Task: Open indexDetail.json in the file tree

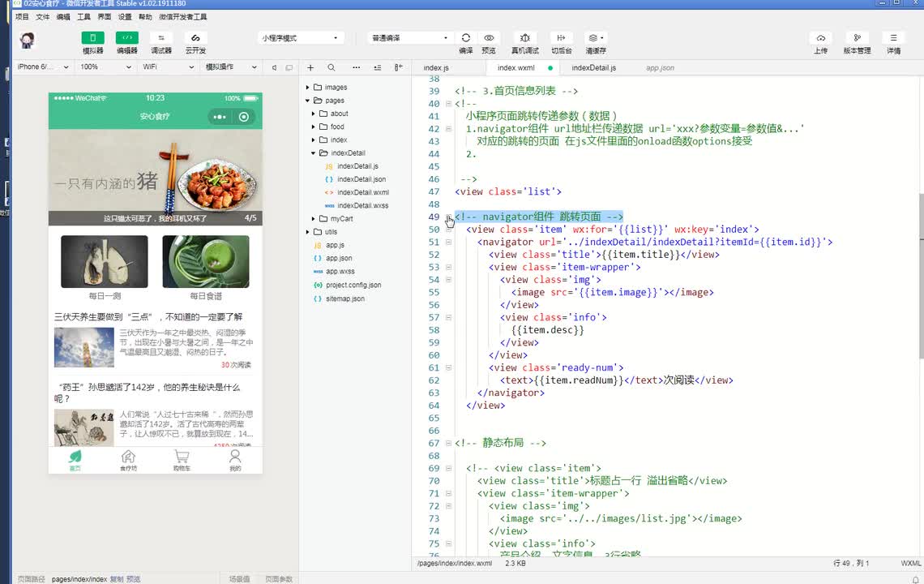Action: click(x=361, y=179)
